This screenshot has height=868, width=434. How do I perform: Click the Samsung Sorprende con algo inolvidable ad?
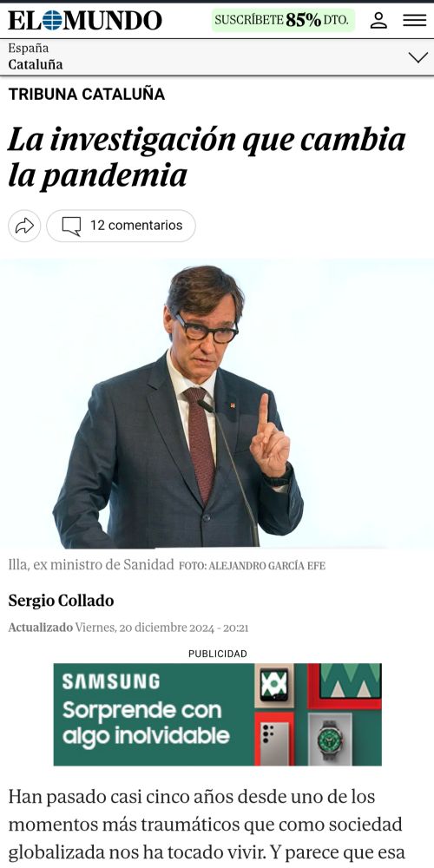(218, 714)
